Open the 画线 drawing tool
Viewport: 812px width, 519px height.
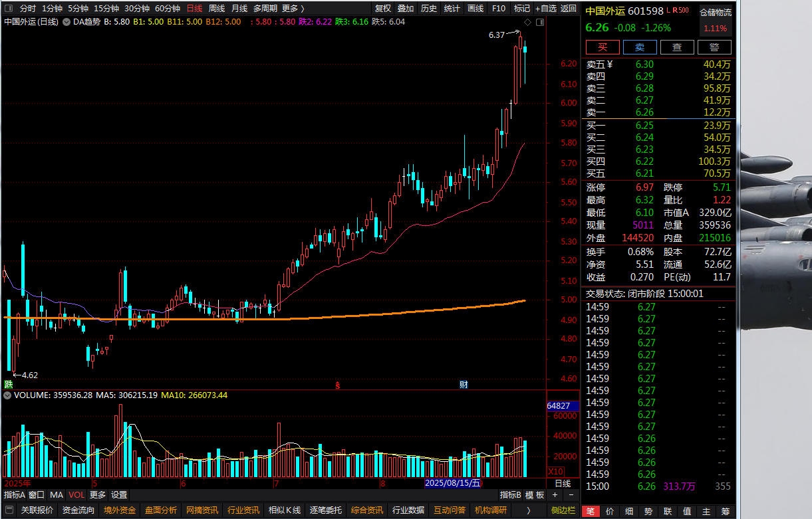tap(475, 9)
